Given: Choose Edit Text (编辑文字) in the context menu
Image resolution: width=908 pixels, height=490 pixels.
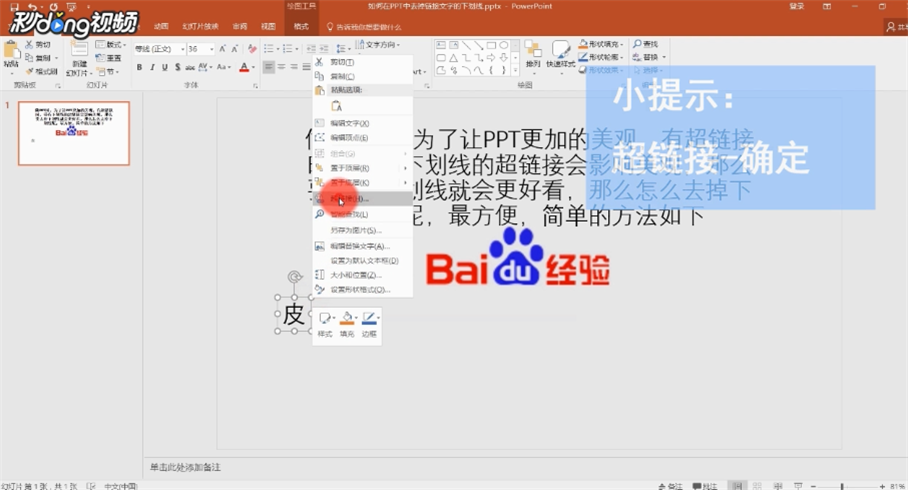Looking at the screenshot, I should pyautogui.click(x=363, y=123).
